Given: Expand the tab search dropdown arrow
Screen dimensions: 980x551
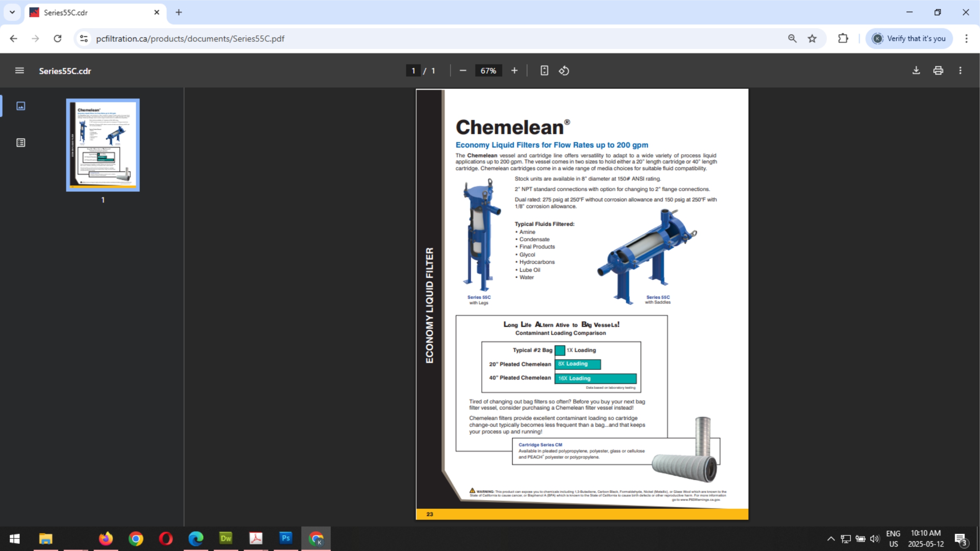Looking at the screenshot, I should [12, 12].
